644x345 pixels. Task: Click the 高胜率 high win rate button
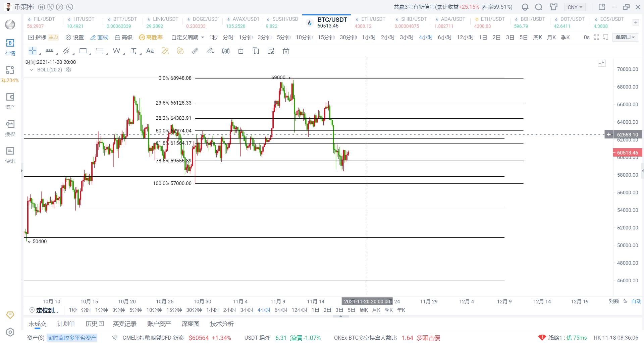click(151, 37)
